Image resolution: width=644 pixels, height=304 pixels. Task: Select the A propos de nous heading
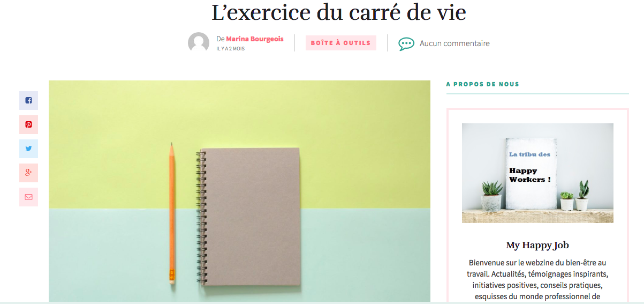[x=483, y=84]
